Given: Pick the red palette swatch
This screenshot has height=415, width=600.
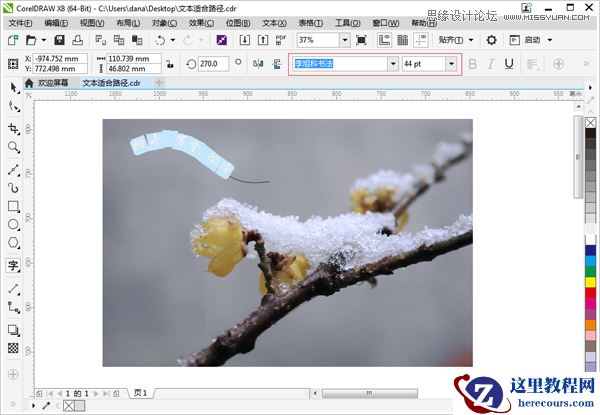Looking at the screenshot, I should coord(590,293).
